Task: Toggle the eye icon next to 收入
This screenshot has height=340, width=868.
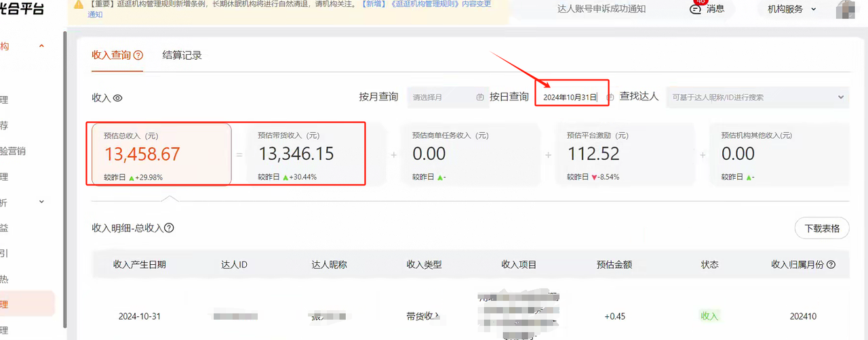Action: tap(118, 98)
